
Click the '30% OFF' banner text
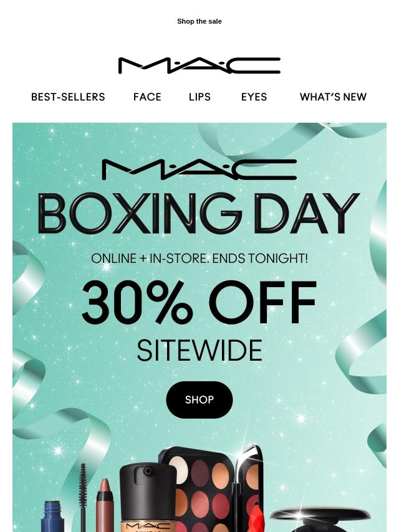coord(199,302)
